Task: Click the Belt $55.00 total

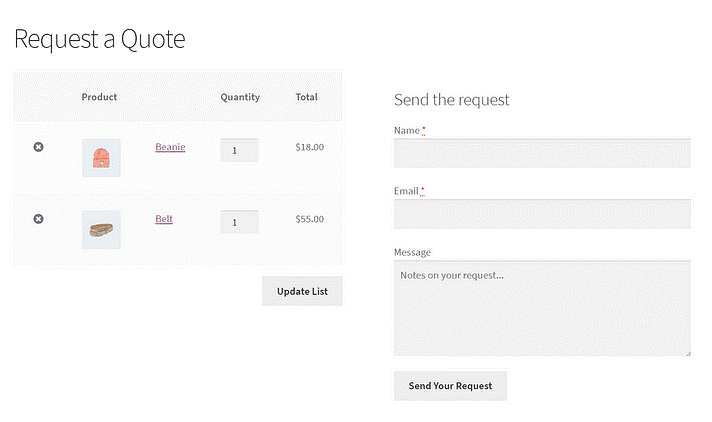Action: (309, 218)
